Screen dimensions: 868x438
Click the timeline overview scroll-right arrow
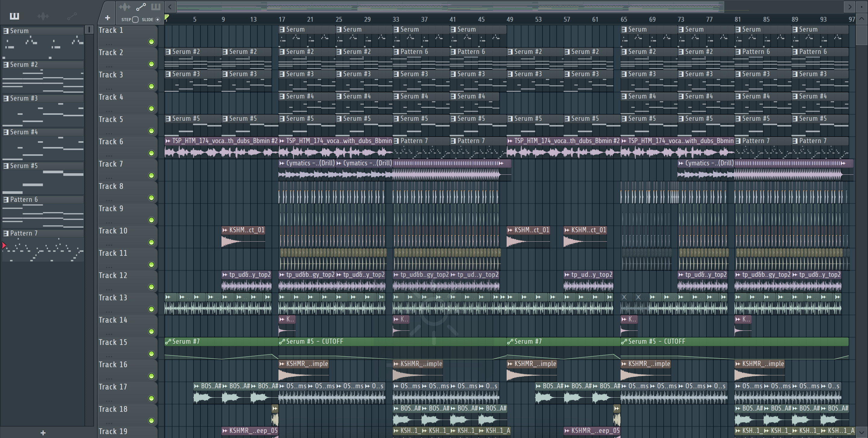850,6
